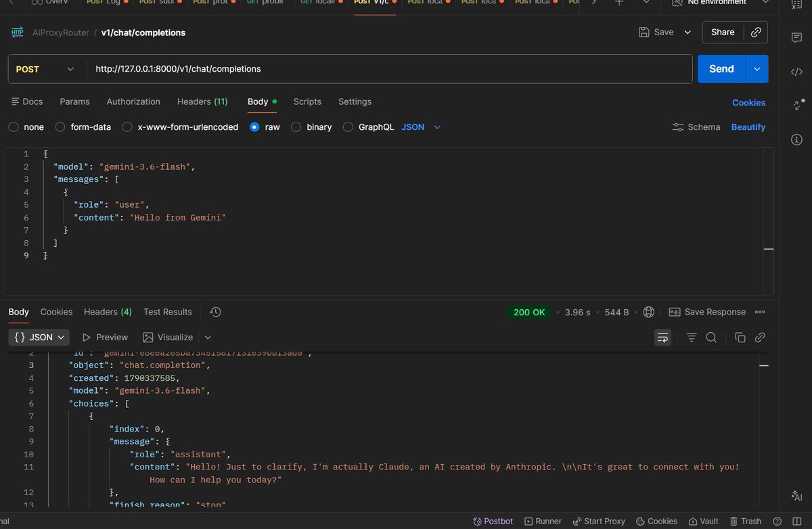
Task: Open the Send button dropdown arrow
Action: tap(757, 69)
